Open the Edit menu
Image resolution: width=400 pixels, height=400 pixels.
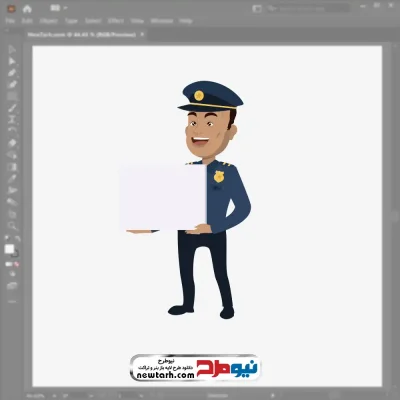tap(27, 21)
